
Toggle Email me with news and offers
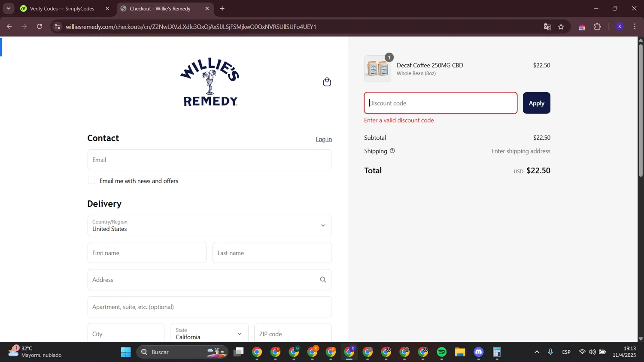pos(91,181)
